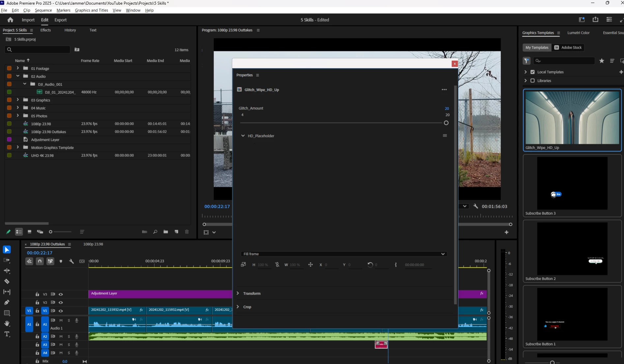
Task: Click the Glitch_Amount slider handle
Action: (x=446, y=123)
